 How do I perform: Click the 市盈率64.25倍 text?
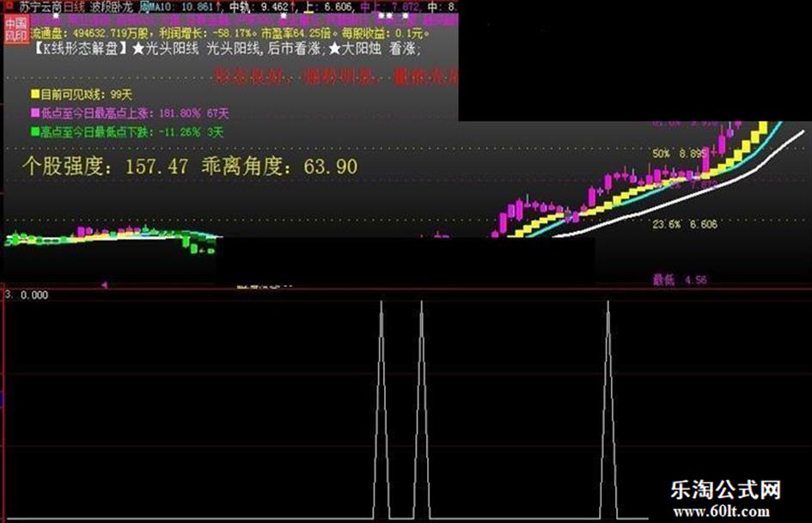click(x=298, y=33)
